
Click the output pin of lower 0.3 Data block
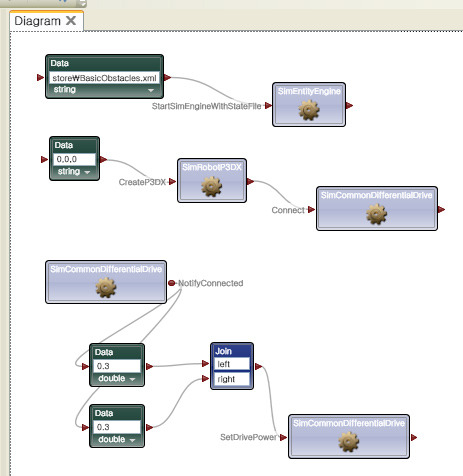point(149,428)
